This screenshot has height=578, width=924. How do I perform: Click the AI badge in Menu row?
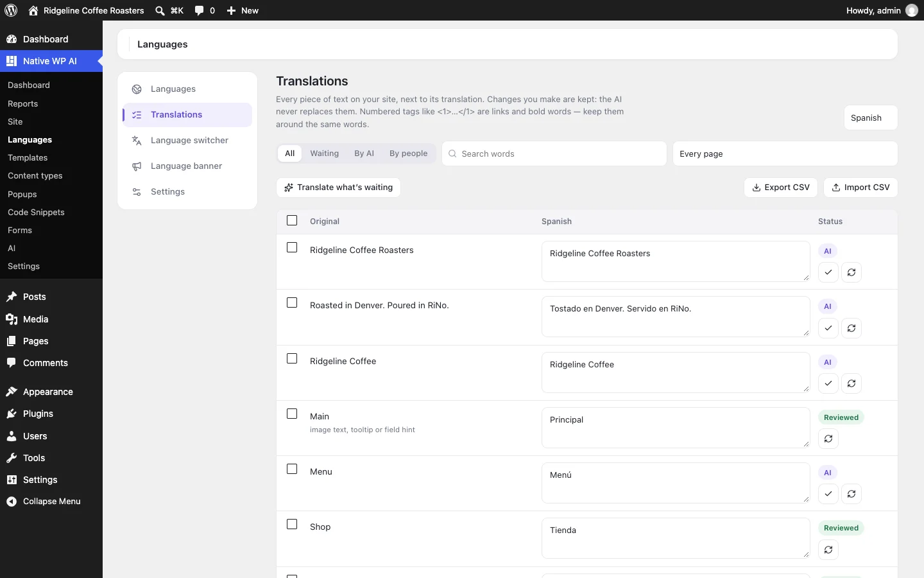828,473
